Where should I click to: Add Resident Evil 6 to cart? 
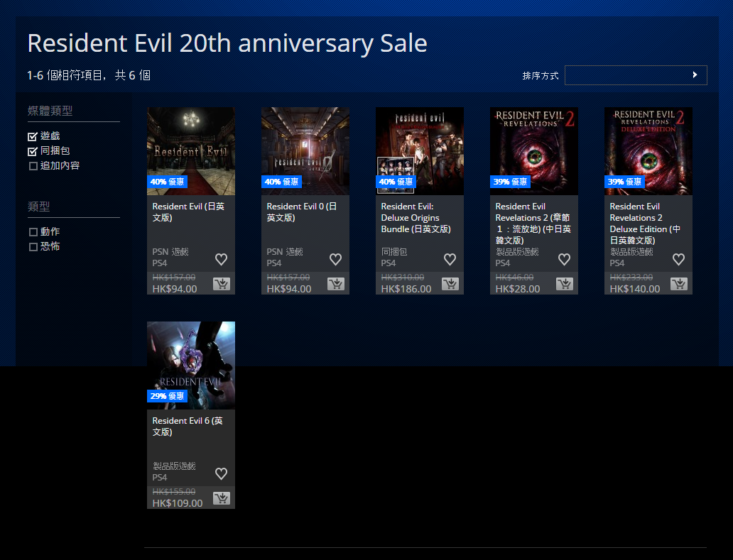tap(221, 499)
